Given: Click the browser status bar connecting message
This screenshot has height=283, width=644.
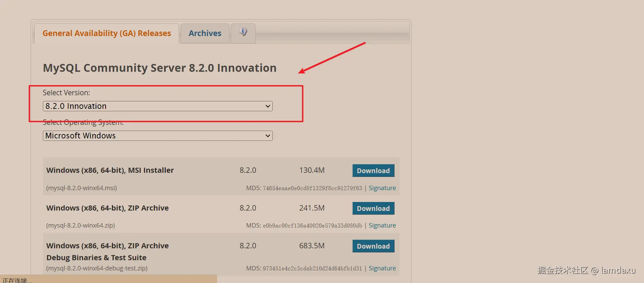Looking at the screenshot, I should [x=17, y=280].
